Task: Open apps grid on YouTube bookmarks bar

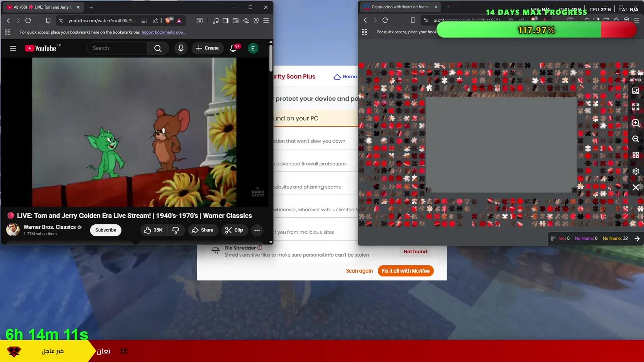Action: click(7, 32)
